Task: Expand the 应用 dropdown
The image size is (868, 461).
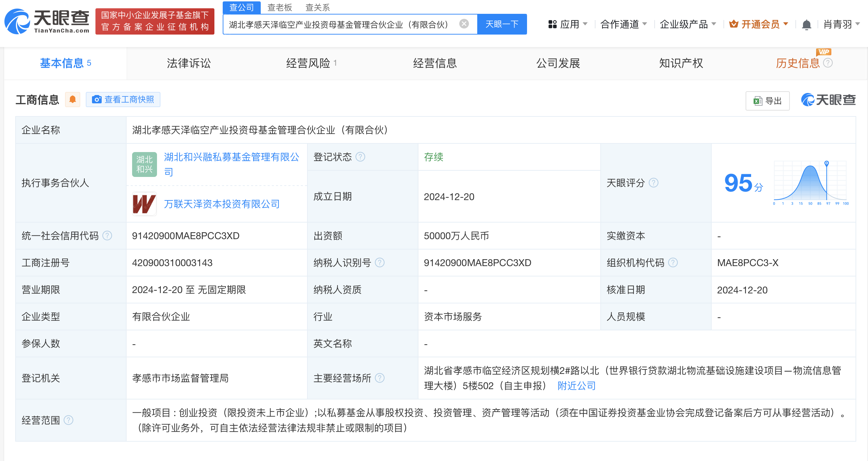Action: [x=568, y=24]
